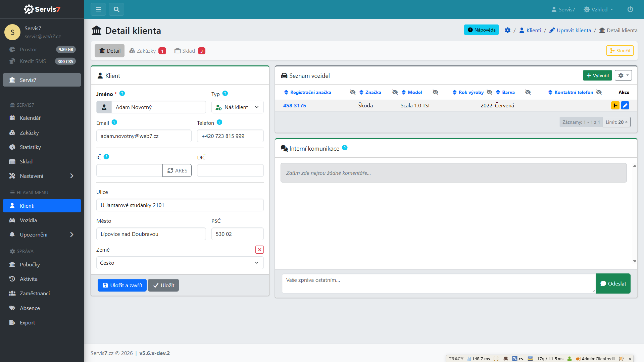Viewport: 644px width, 362px height.
Task: Click the power logout icon
Action: [630, 9]
